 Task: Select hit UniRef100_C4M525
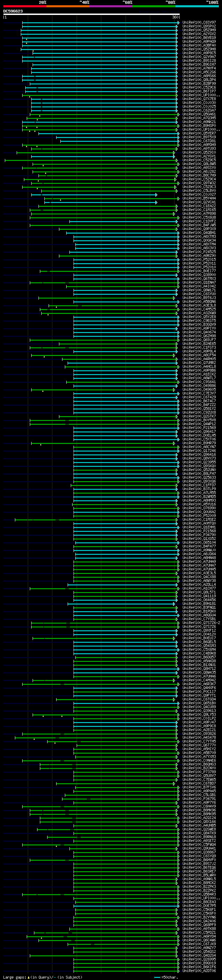pyautogui.click(x=199, y=309)
